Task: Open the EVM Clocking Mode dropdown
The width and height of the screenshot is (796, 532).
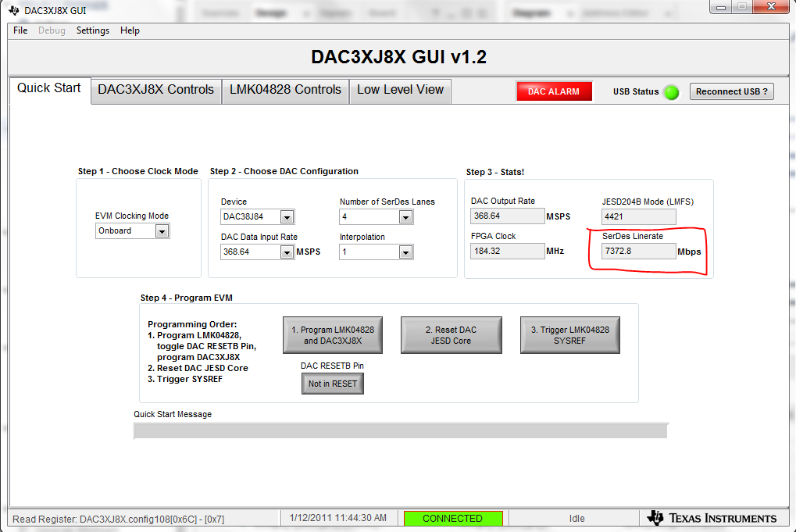Action: [133, 231]
